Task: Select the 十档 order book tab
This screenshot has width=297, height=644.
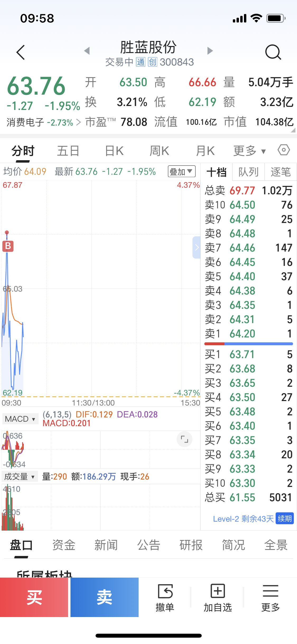Action: click(x=216, y=172)
